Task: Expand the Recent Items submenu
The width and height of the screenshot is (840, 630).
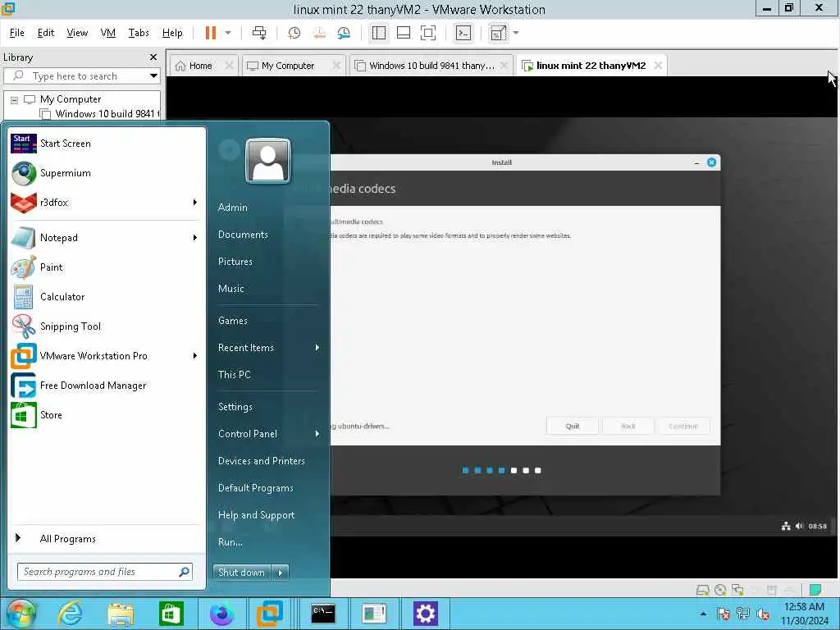Action: click(317, 348)
